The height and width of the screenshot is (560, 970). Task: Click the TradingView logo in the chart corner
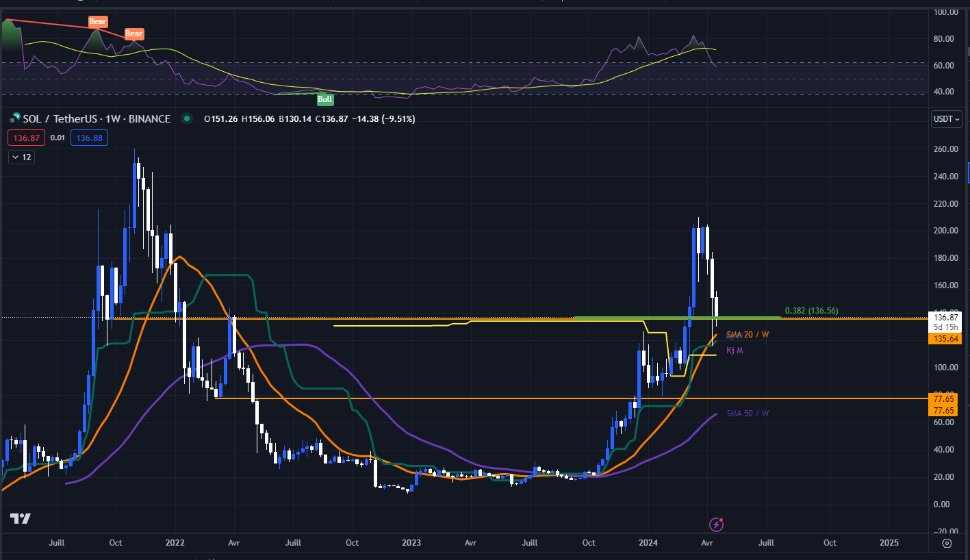pos(21,519)
